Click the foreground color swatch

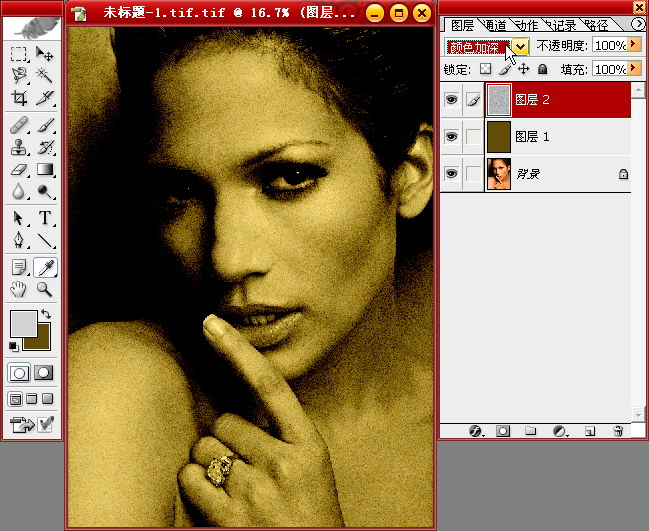(x=22, y=322)
